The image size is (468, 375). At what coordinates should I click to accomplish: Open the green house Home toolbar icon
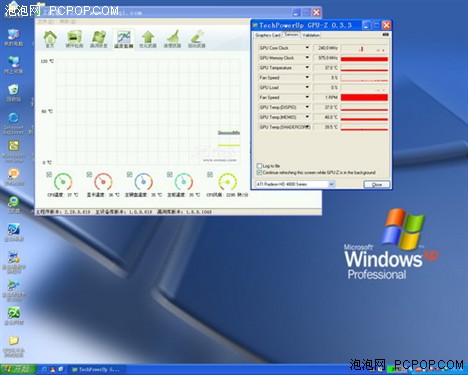click(x=50, y=38)
